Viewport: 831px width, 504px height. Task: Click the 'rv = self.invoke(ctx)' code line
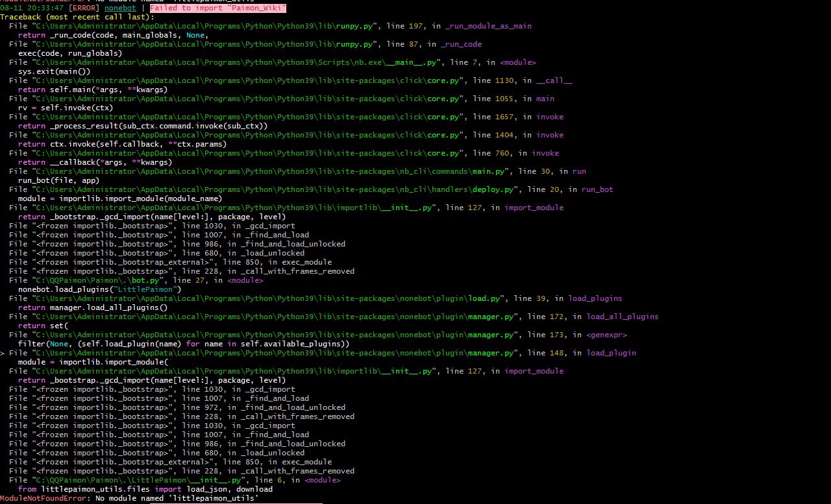[x=66, y=108]
